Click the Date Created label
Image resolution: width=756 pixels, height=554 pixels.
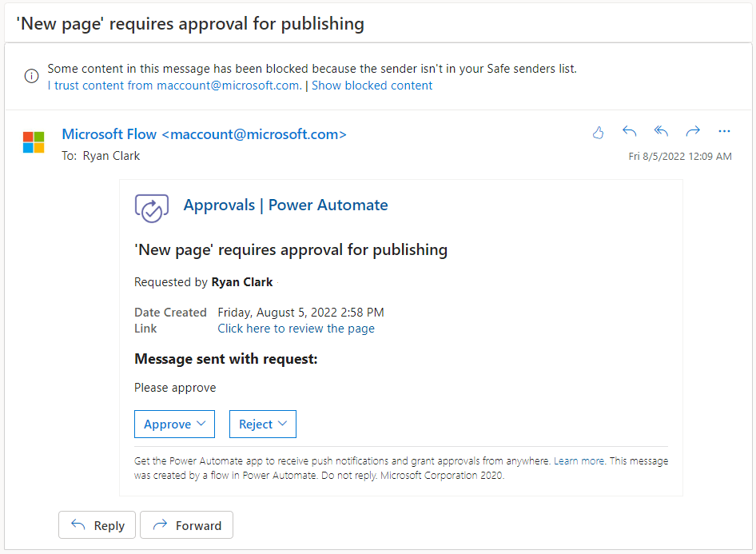coord(171,313)
